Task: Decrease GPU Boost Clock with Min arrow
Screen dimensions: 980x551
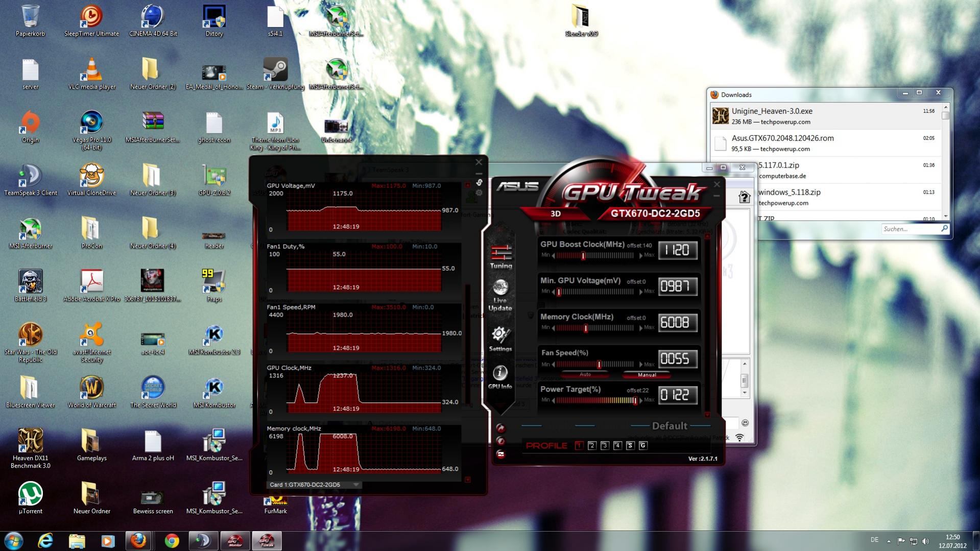Action: pos(553,255)
